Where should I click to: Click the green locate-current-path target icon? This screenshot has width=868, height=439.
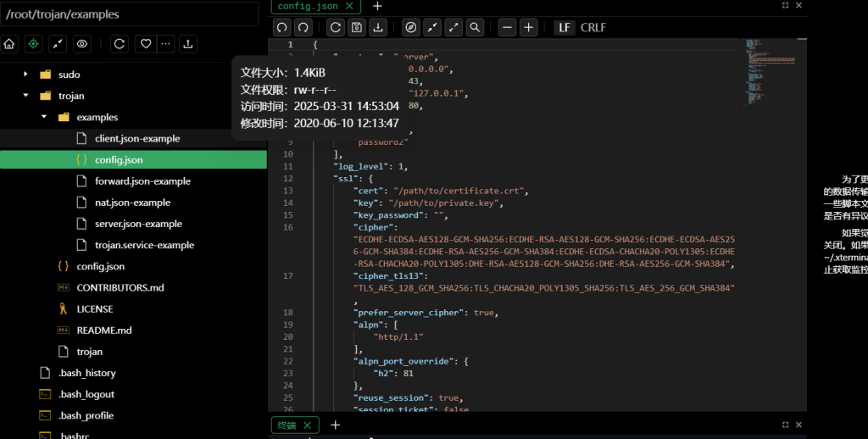coord(33,44)
